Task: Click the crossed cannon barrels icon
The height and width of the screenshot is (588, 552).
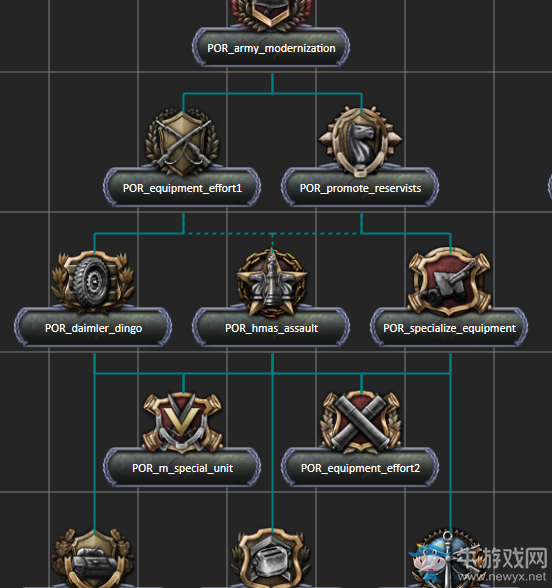Action: [361, 421]
